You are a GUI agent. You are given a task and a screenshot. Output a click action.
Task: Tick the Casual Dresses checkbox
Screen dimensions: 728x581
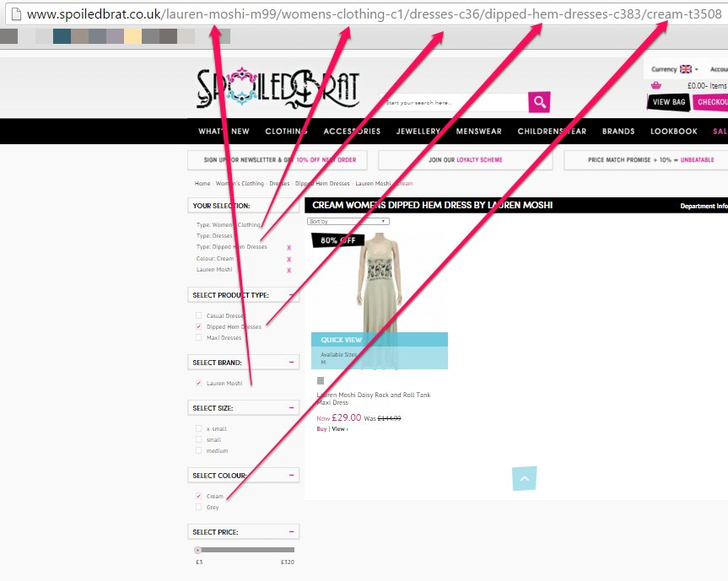[199, 315]
